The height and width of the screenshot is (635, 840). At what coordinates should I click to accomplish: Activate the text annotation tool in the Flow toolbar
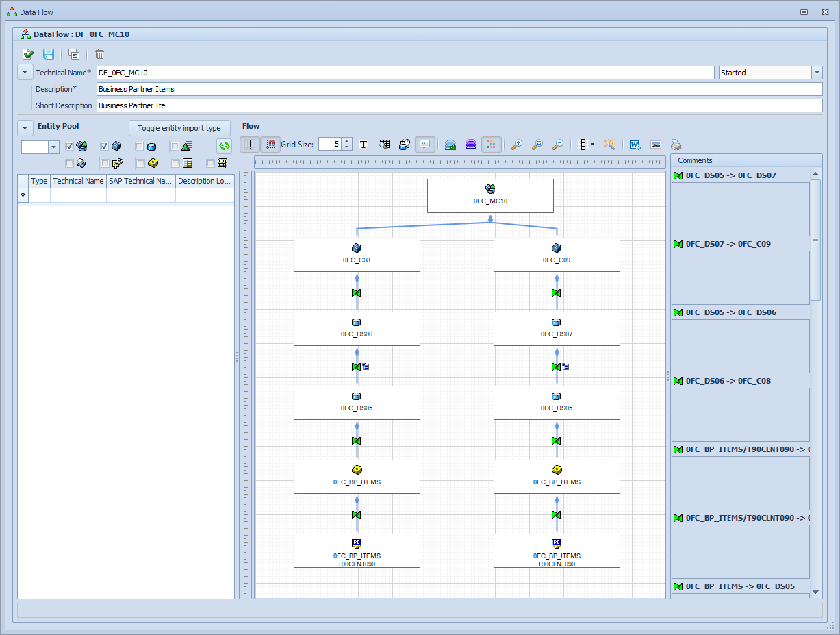click(363, 145)
